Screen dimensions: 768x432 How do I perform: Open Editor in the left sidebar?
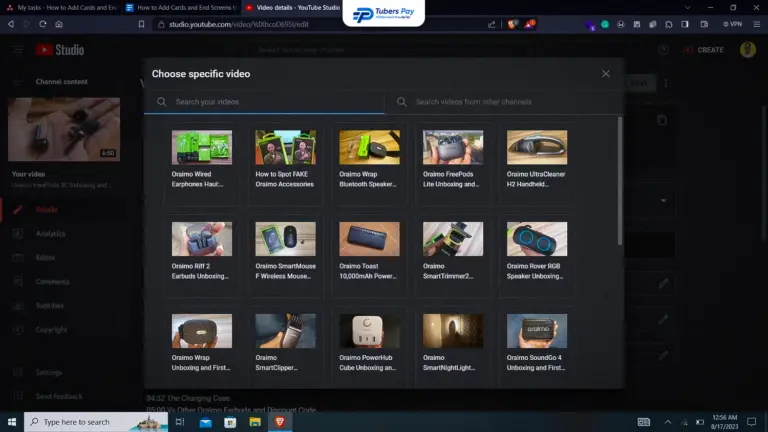45,258
